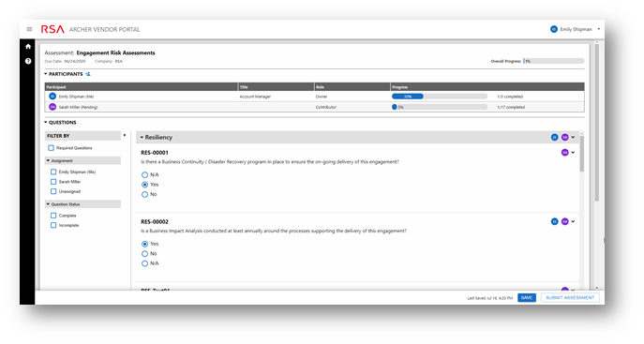Screen dimensions: 644x344
Task: Click the RES-00002 question heading
Action: coord(155,221)
